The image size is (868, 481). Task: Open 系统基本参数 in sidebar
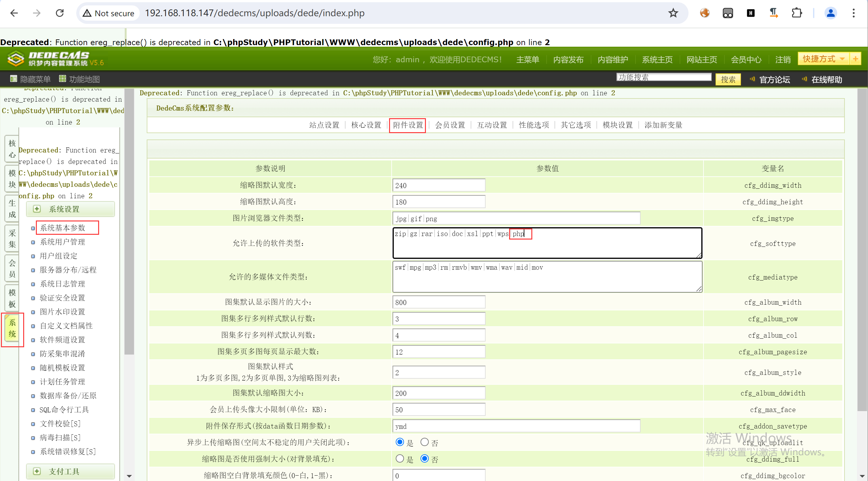coord(62,228)
